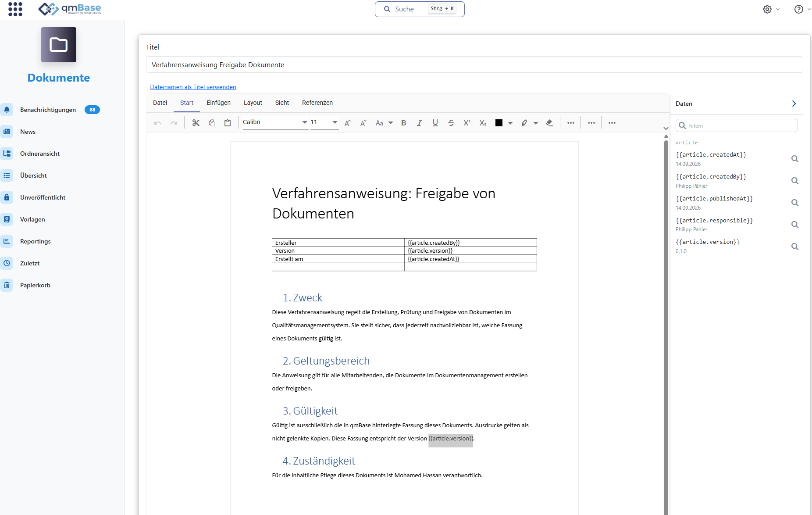Redo the last edit
This screenshot has width=812, height=515.
(x=174, y=123)
